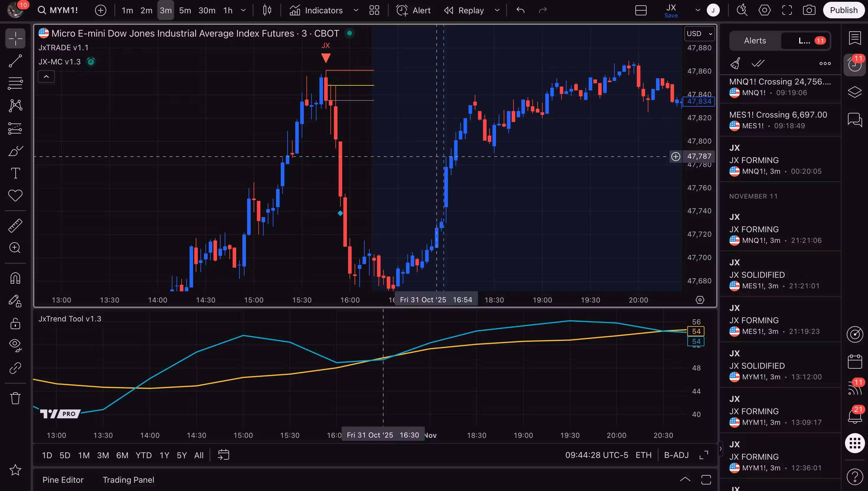Toggle lock all drawing tools
The width and height of the screenshot is (868, 491).
(x=15, y=323)
